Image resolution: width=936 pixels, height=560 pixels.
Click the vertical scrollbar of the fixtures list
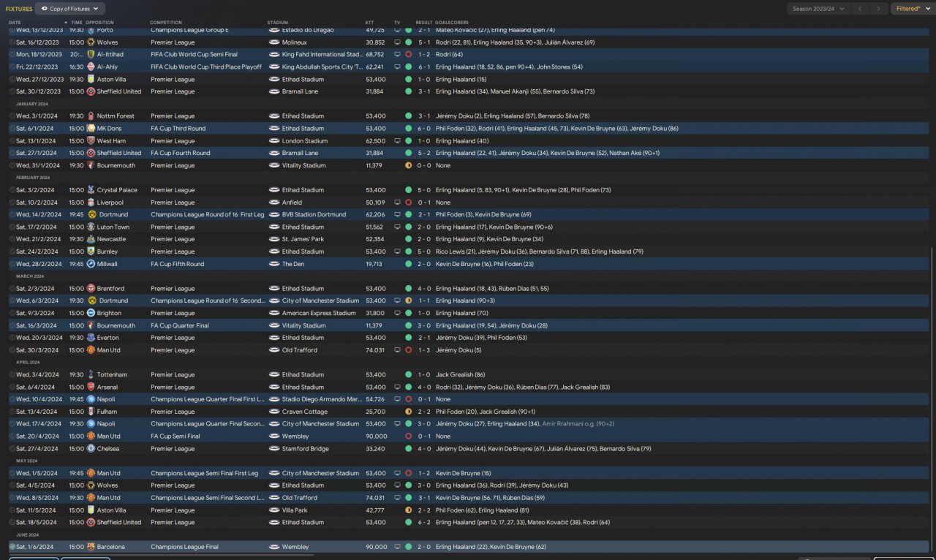tap(932, 400)
